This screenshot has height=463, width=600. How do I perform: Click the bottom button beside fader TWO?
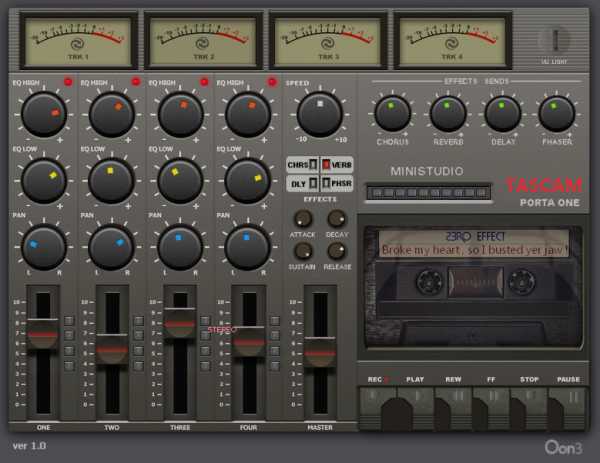pos(138,366)
